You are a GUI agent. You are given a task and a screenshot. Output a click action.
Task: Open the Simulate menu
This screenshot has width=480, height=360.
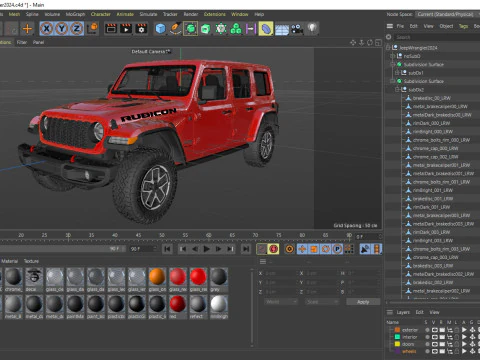click(148, 14)
